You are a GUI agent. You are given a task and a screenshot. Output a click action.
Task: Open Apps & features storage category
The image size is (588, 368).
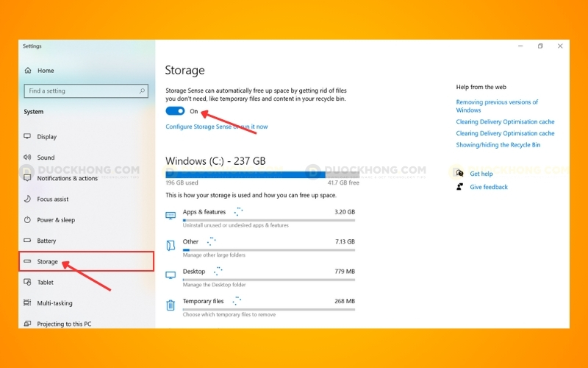(x=204, y=212)
